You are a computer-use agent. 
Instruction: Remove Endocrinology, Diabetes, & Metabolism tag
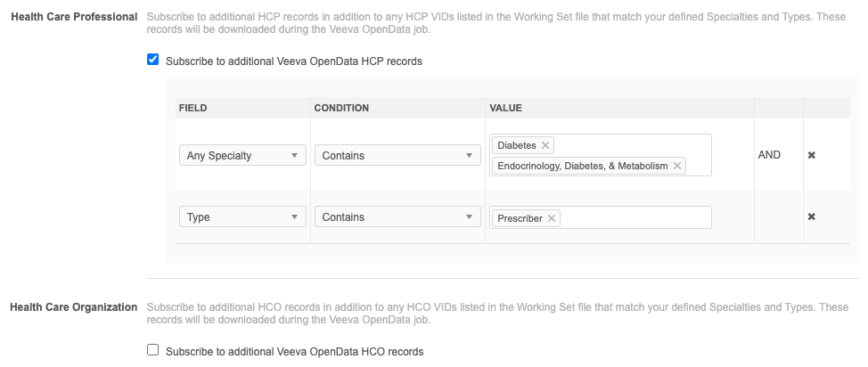click(677, 166)
